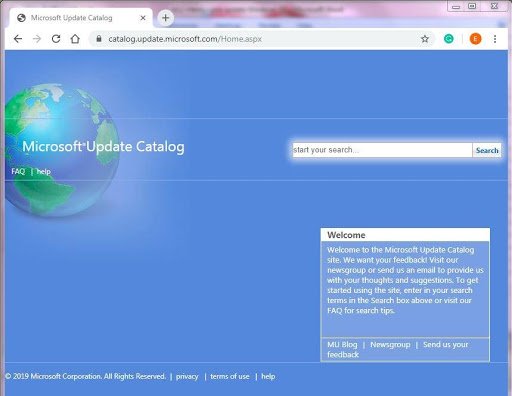Click the Welcome message paragraph
512x396 pixels.
[x=405, y=280]
